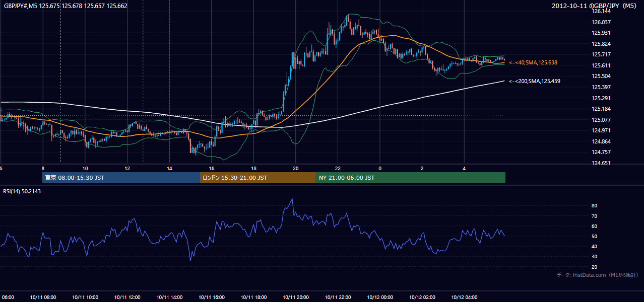This screenshot has width=644, height=302.
Task: Open the HistData.com data source credit
Action: (598, 275)
